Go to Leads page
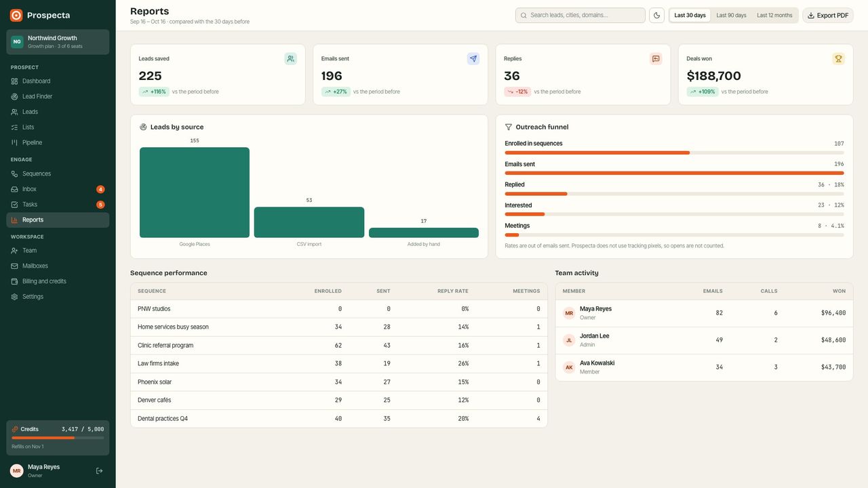Screen dimensions: 868x488 pos(58,112)
